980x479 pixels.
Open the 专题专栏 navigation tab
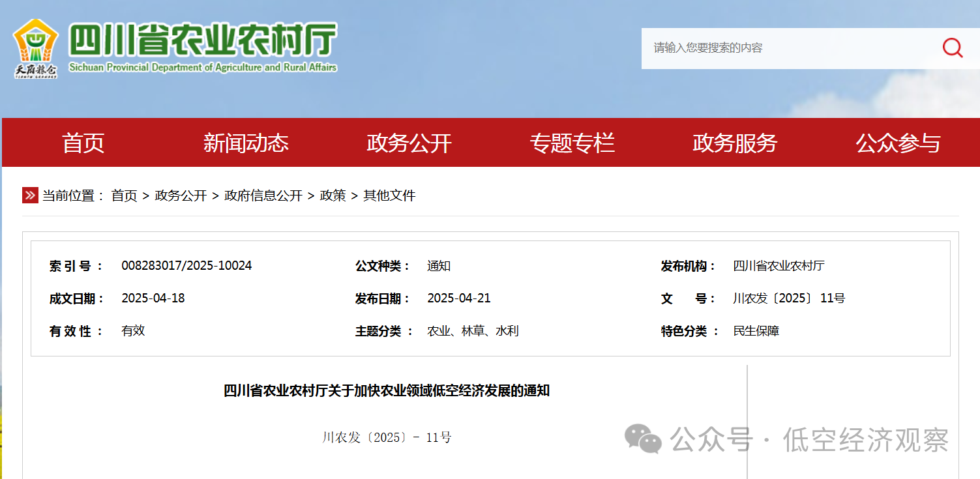[x=572, y=143]
